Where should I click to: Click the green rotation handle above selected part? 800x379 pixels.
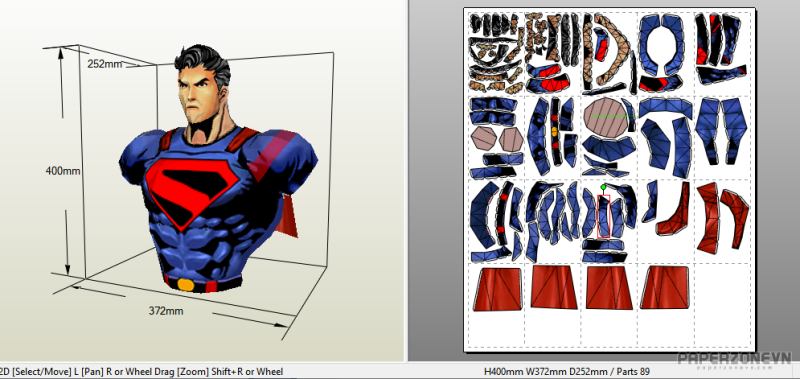(x=604, y=188)
